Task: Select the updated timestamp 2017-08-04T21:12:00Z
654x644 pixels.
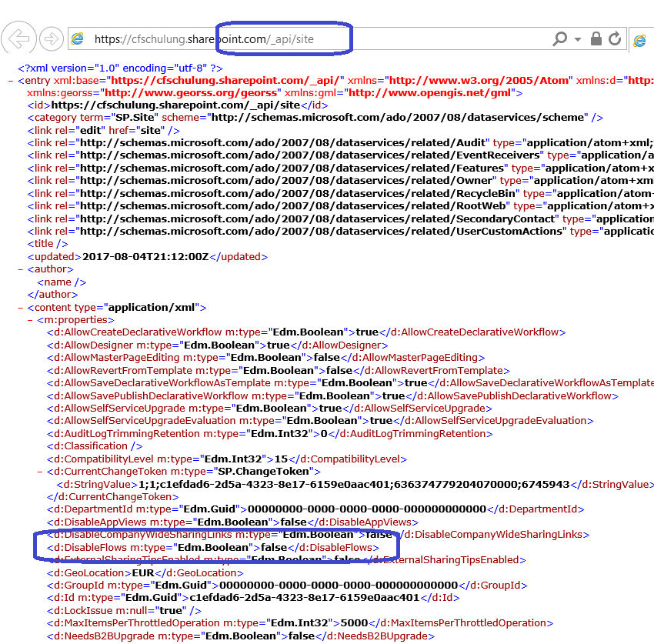Action: [145, 256]
